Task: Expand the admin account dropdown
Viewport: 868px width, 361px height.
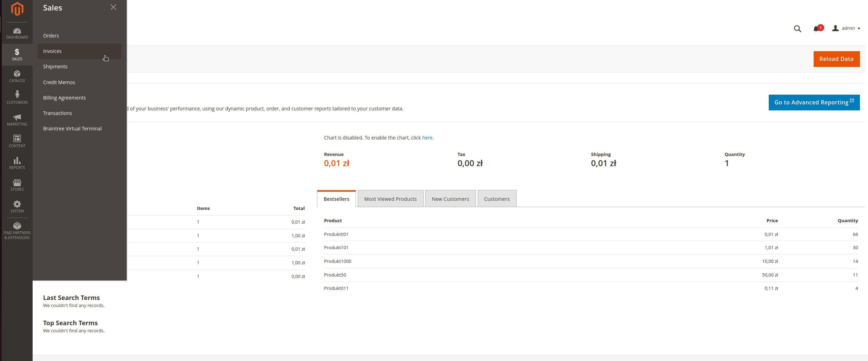Action: click(846, 28)
